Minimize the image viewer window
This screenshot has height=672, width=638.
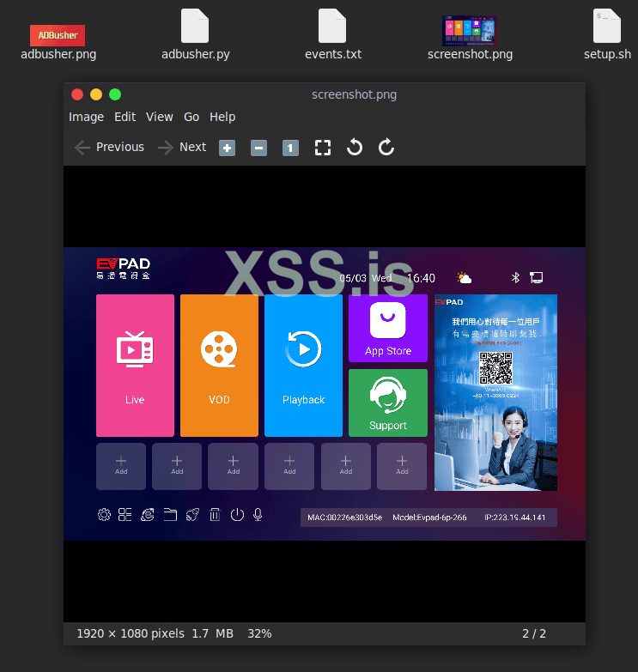point(96,94)
